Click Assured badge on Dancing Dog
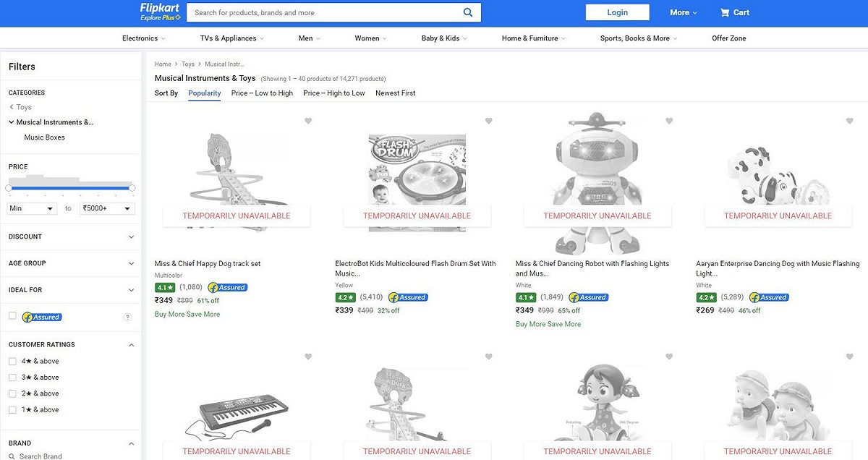Viewport: 868px width, 460px height. coord(770,297)
